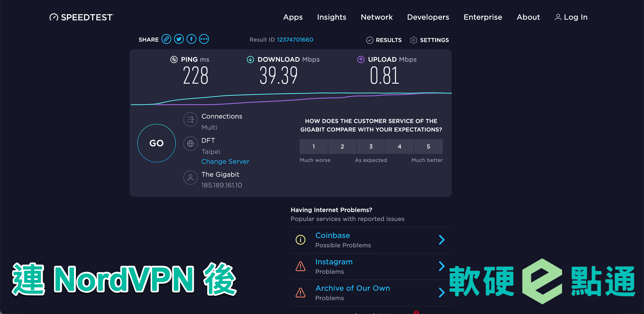Rate customer service as 5
Image resolution: width=644 pixels, height=314 pixels.
coord(428,146)
